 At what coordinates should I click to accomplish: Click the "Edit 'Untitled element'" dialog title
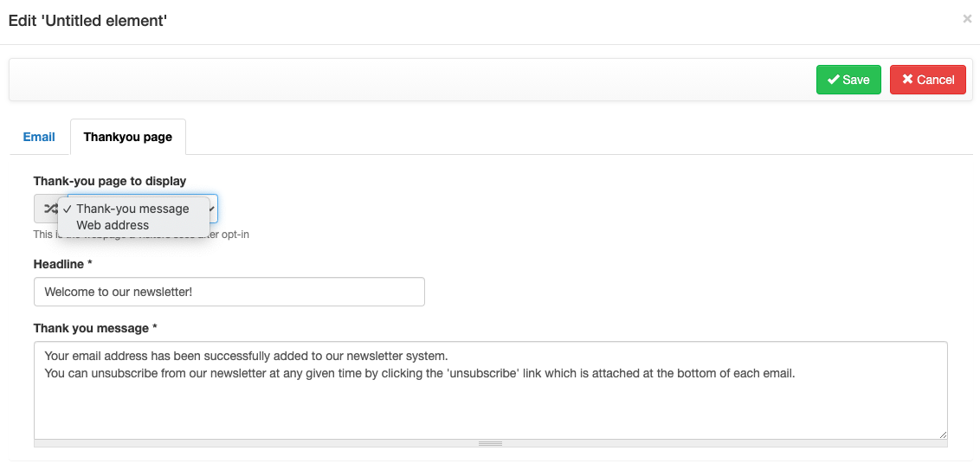point(87,21)
